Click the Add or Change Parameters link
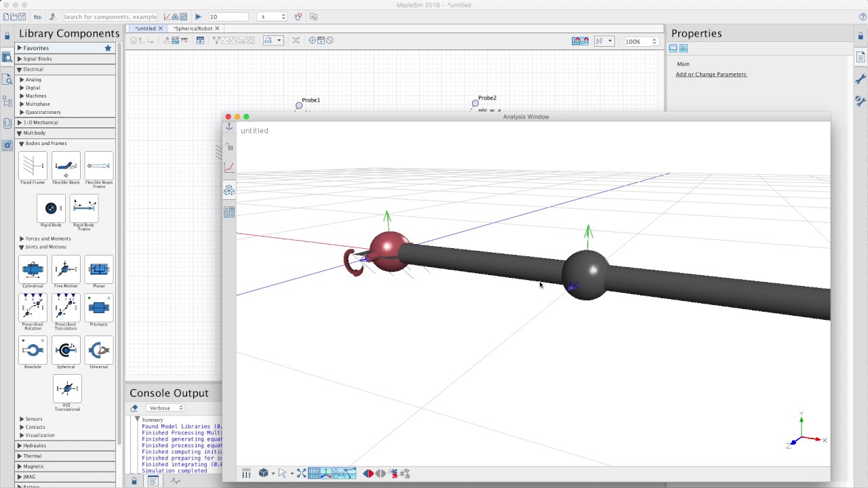The image size is (868, 488). point(711,75)
